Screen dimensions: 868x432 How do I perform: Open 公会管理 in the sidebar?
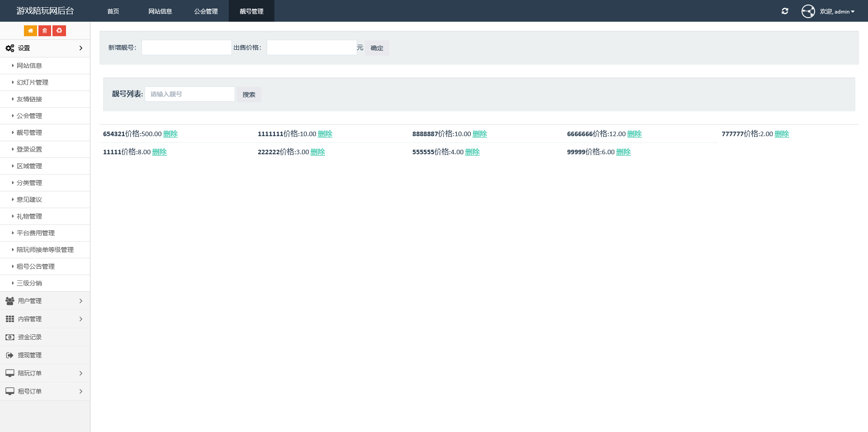(45, 116)
